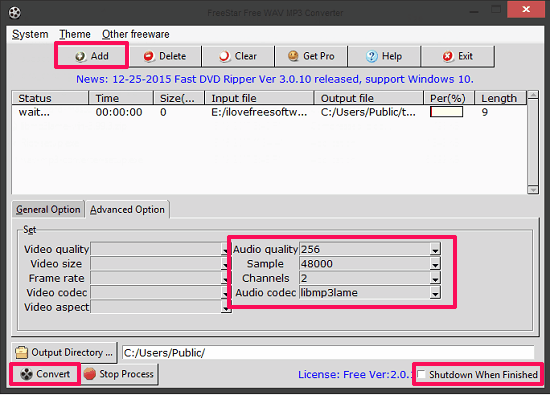Open the Sample rate dropdown
The height and width of the screenshot is (395, 550).
[435, 264]
